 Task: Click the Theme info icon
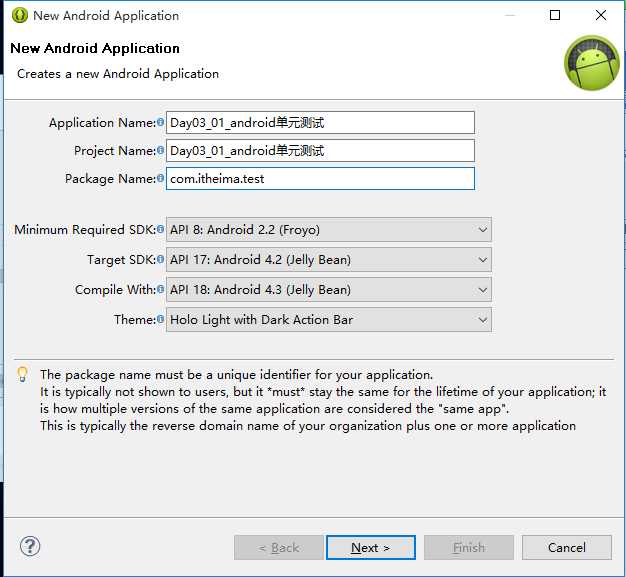coord(160,319)
